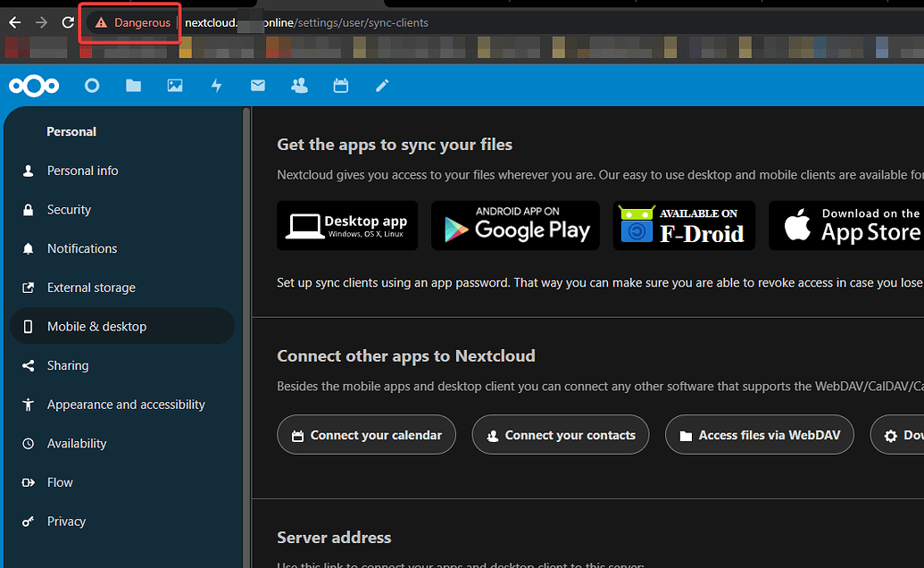Click 'Connect other apps to Nextcloud' heading
924x568 pixels.
(406, 356)
